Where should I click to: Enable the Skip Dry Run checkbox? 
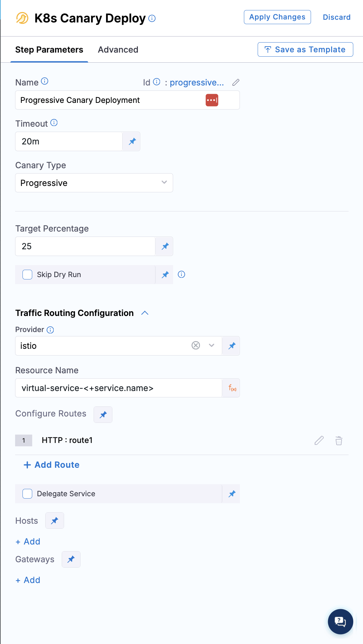coord(27,275)
